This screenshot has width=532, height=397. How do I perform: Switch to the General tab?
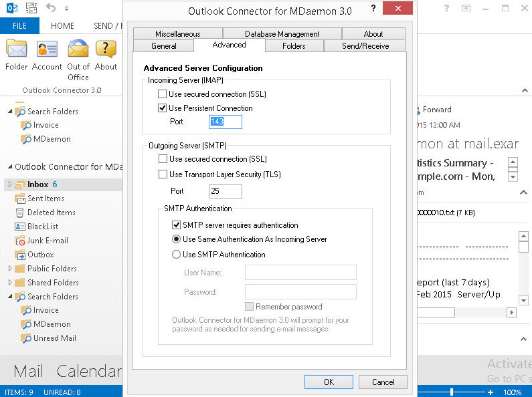163,45
